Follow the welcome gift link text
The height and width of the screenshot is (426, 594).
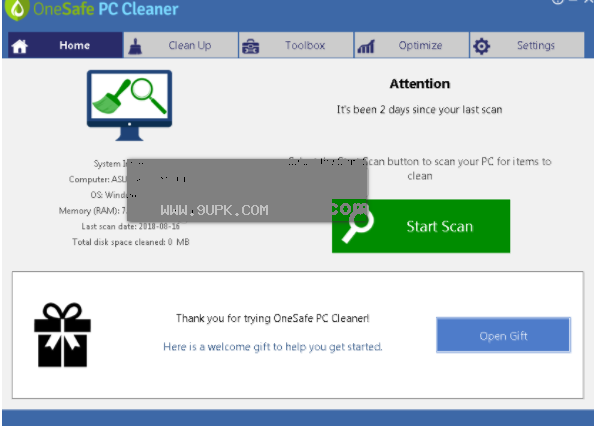coord(273,346)
